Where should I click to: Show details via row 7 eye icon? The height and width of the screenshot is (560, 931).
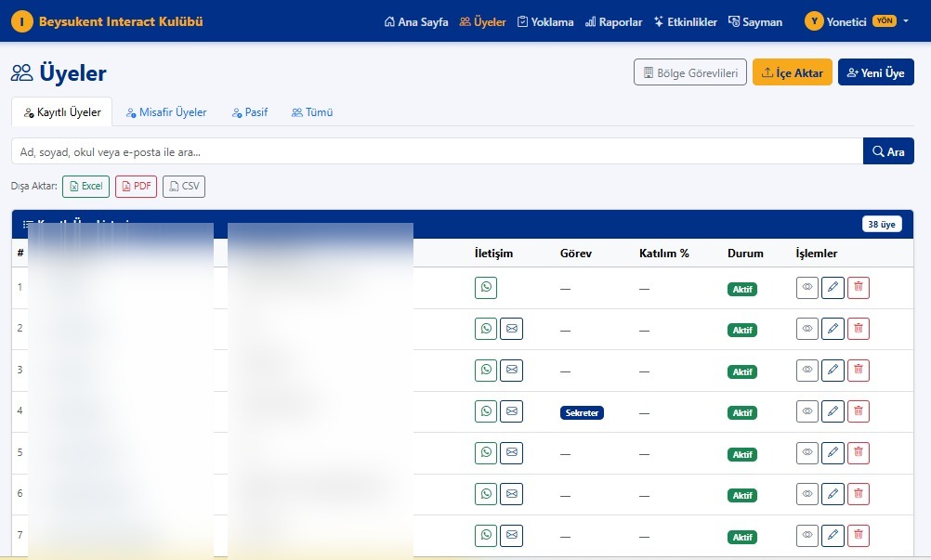(x=807, y=535)
